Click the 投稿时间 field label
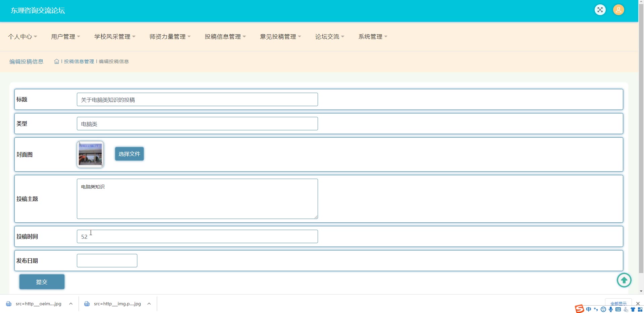644x313 pixels. [x=27, y=236]
